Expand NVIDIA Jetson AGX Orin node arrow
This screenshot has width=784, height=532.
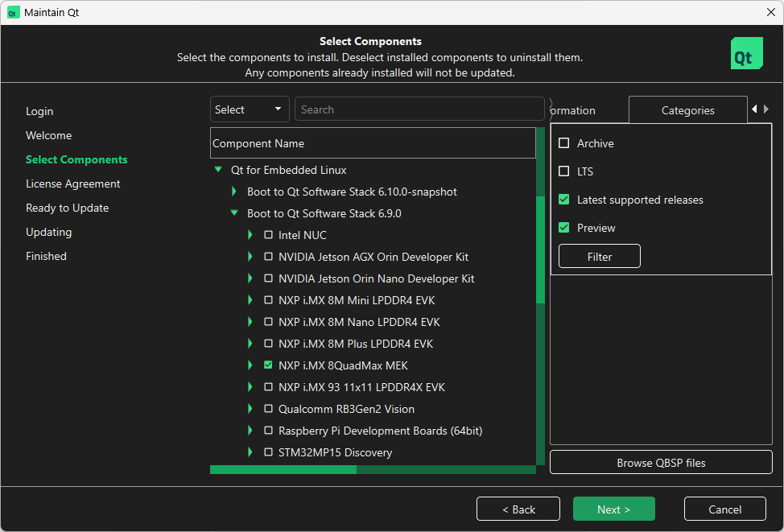tap(250, 257)
